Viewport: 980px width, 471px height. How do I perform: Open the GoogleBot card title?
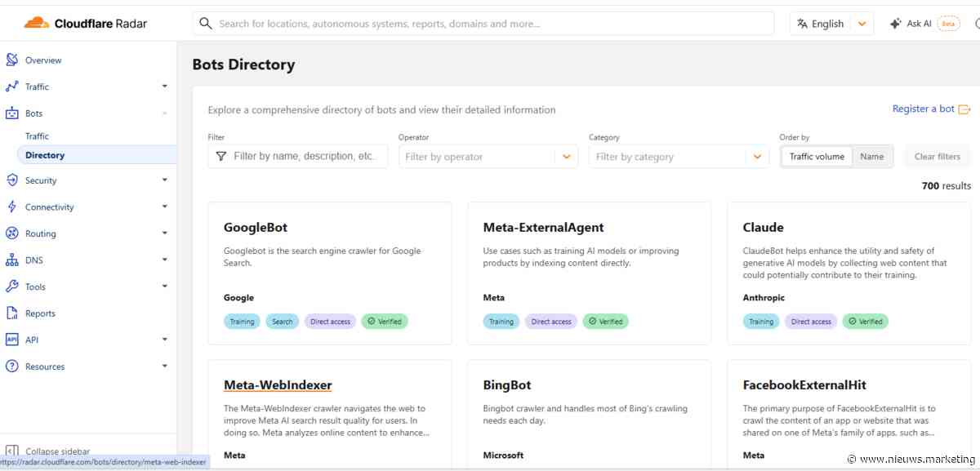[256, 228]
